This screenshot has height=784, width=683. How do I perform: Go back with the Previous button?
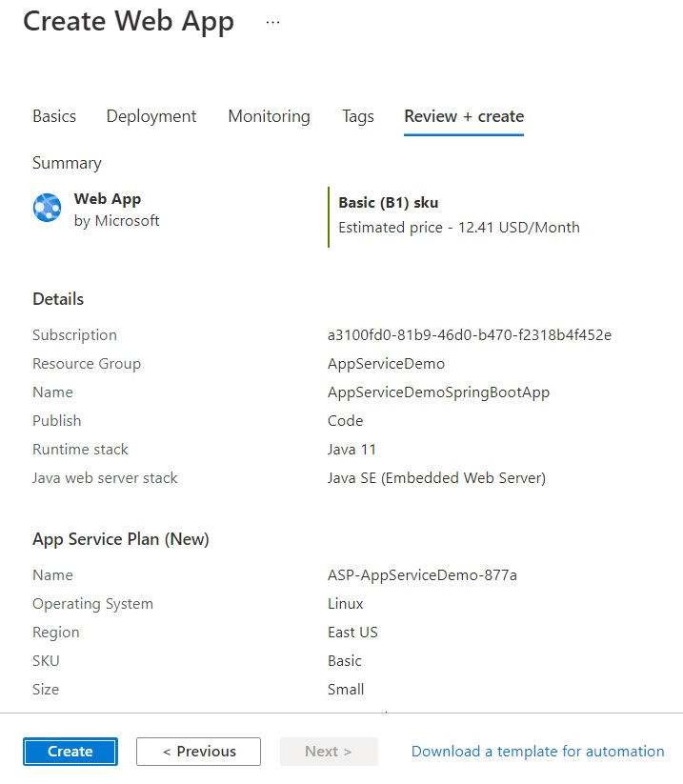198,751
